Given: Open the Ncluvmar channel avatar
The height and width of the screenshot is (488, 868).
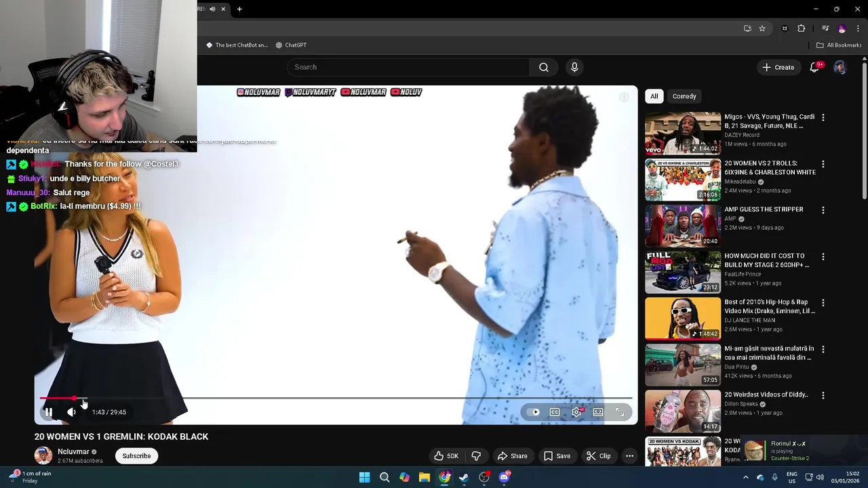Looking at the screenshot, I should 43,455.
